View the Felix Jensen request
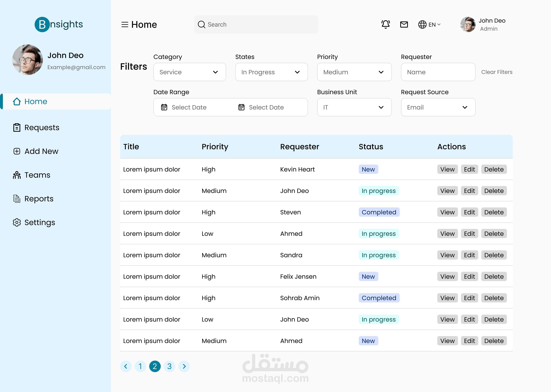 click(x=447, y=276)
